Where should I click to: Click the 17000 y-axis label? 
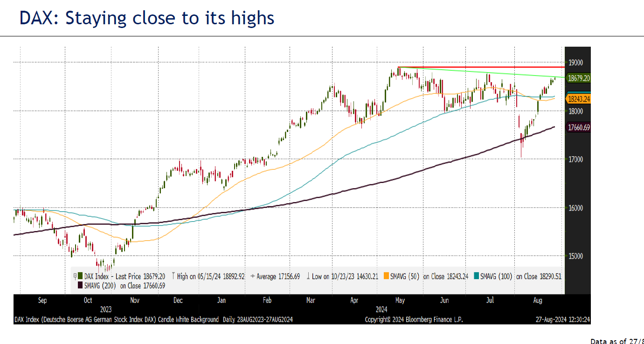click(575, 160)
